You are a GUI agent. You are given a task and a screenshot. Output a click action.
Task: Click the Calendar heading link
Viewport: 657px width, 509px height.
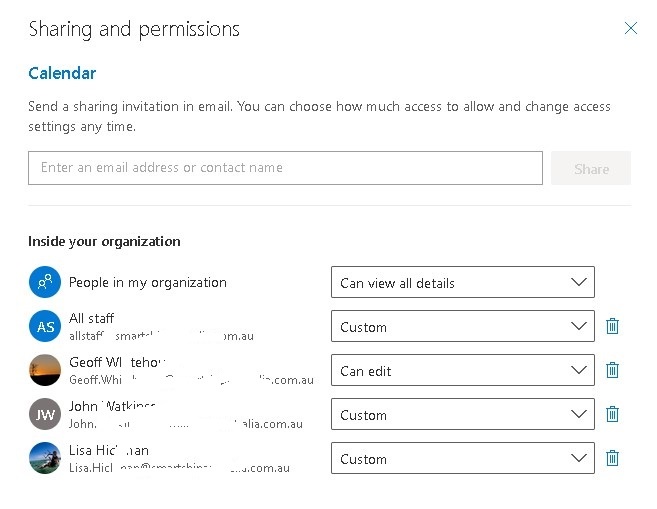coord(62,73)
